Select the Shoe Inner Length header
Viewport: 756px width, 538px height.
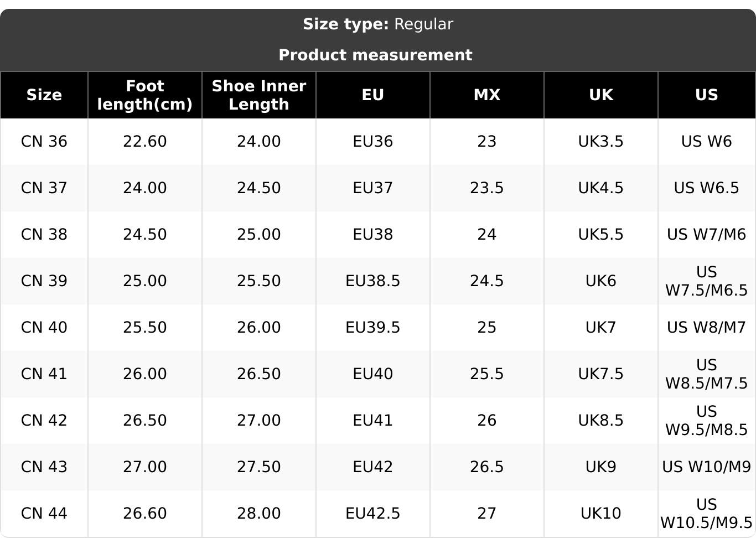point(259,95)
